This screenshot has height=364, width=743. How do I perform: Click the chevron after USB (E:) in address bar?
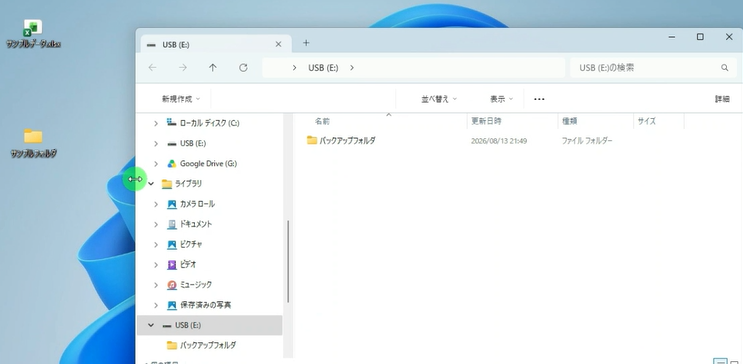pyautogui.click(x=352, y=68)
